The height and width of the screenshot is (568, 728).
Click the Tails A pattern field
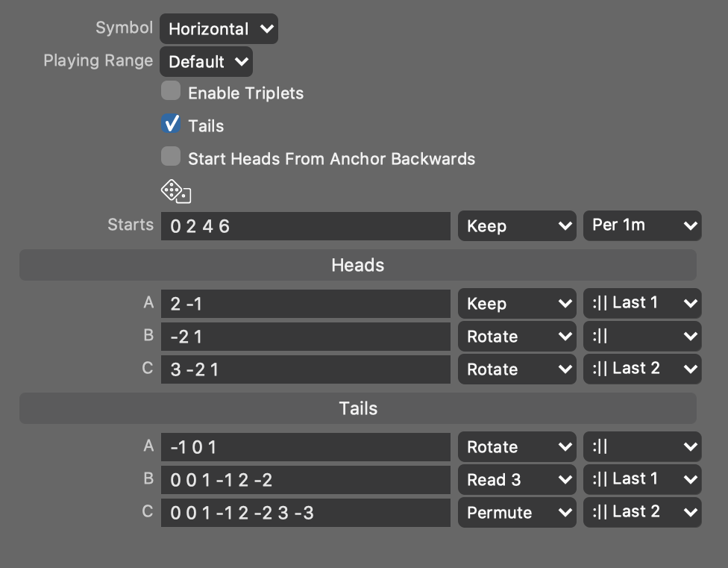306,447
